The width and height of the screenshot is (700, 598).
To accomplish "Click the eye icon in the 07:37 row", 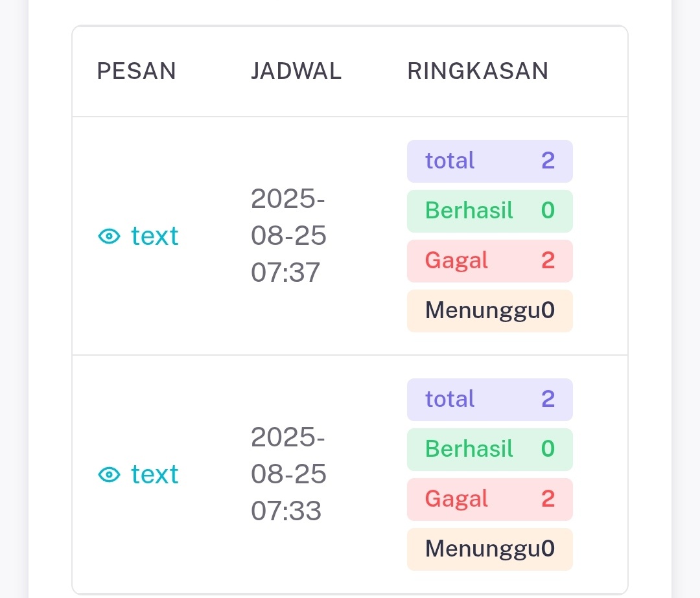I will pos(109,236).
